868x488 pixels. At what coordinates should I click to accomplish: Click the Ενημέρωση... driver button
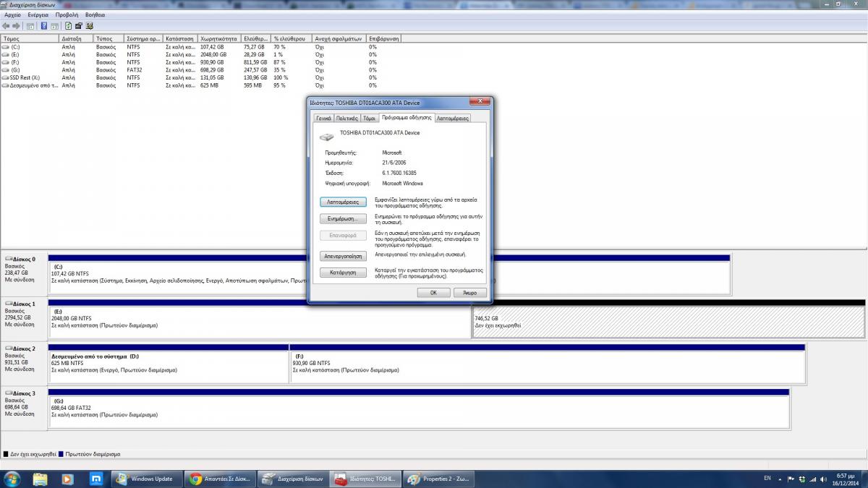coord(343,218)
